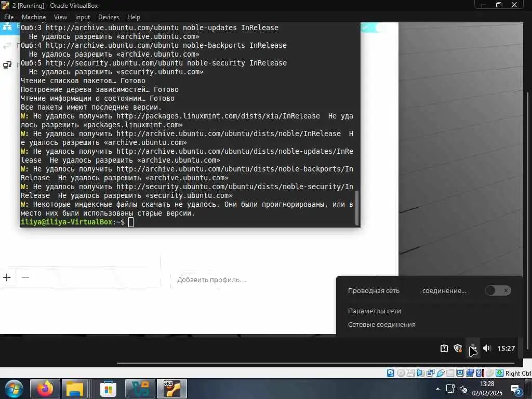Click the guest clock showing 15:27
Image resolution: width=532 pixels, height=399 pixels.
[506, 348]
